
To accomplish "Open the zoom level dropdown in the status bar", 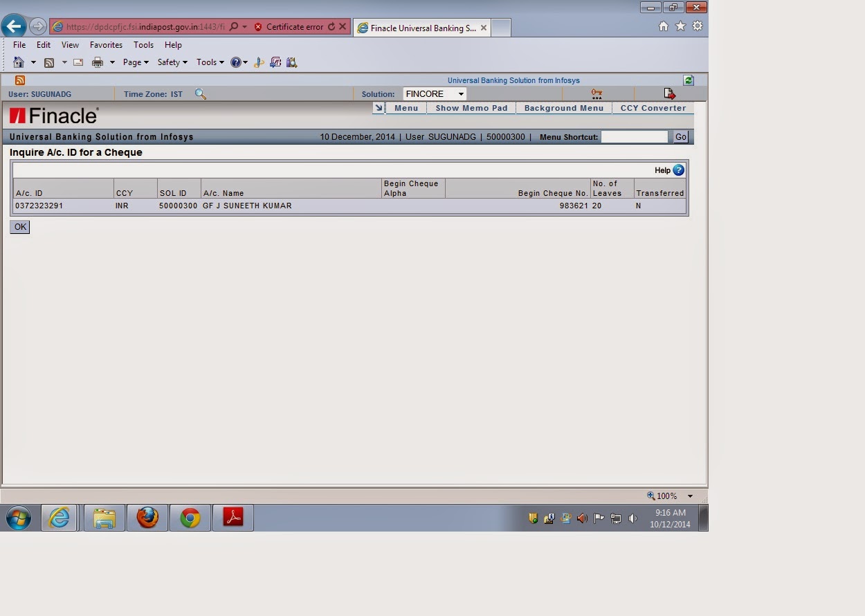I will (x=690, y=496).
